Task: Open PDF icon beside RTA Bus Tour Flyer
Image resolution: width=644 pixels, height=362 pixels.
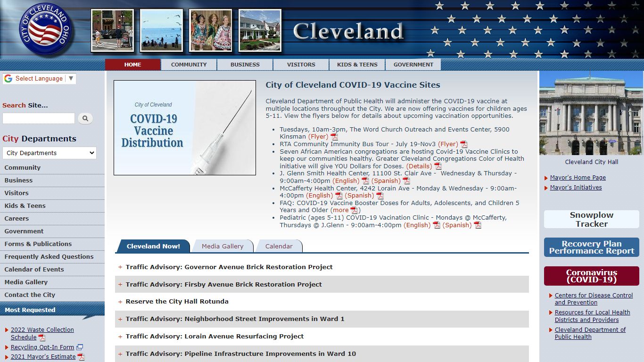Action: point(464,144)
